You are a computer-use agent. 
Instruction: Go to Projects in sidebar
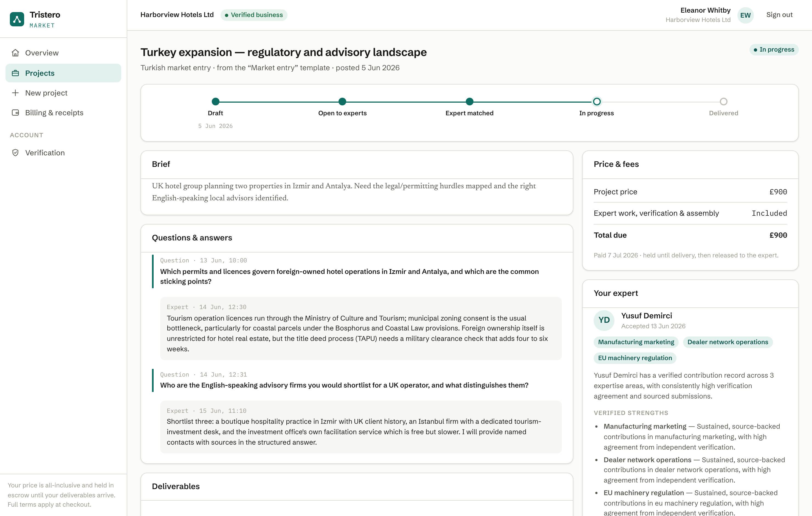click(x=63, y=73)
